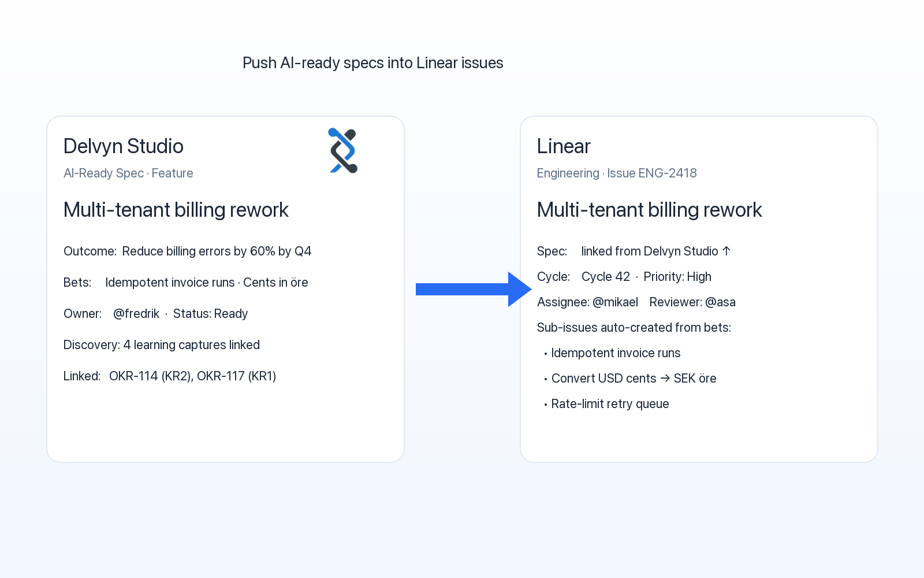
Task: Click the @fredrik owner mention
Action: 136,314
